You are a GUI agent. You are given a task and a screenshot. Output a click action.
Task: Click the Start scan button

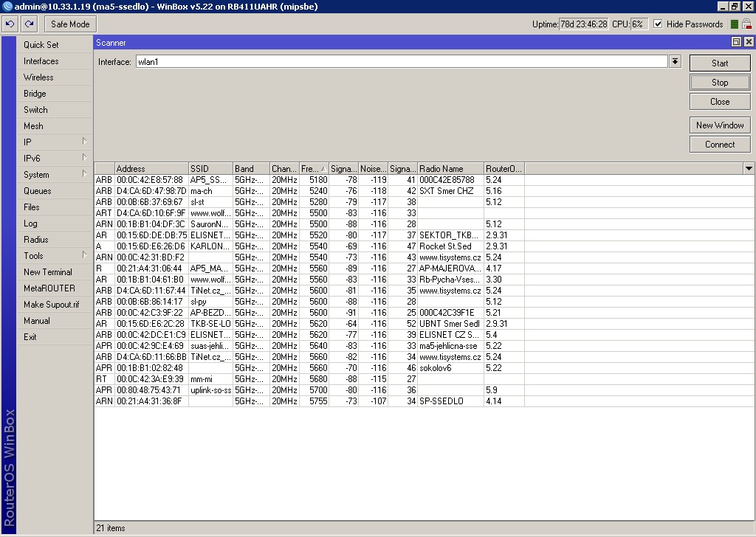tap(720, 63)
